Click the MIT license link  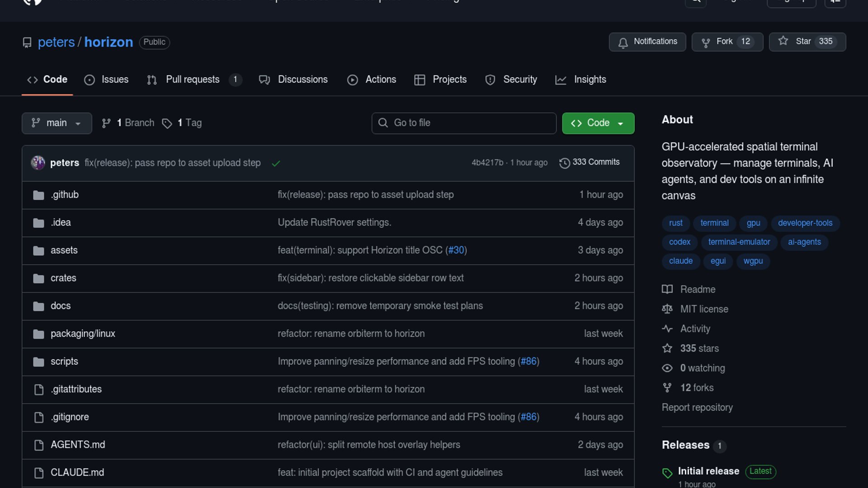tap(704, 309)
